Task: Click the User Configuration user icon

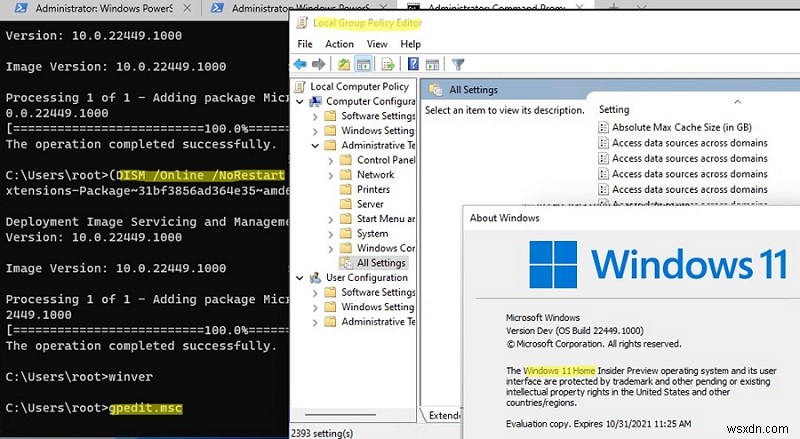Action: [315, 278]
